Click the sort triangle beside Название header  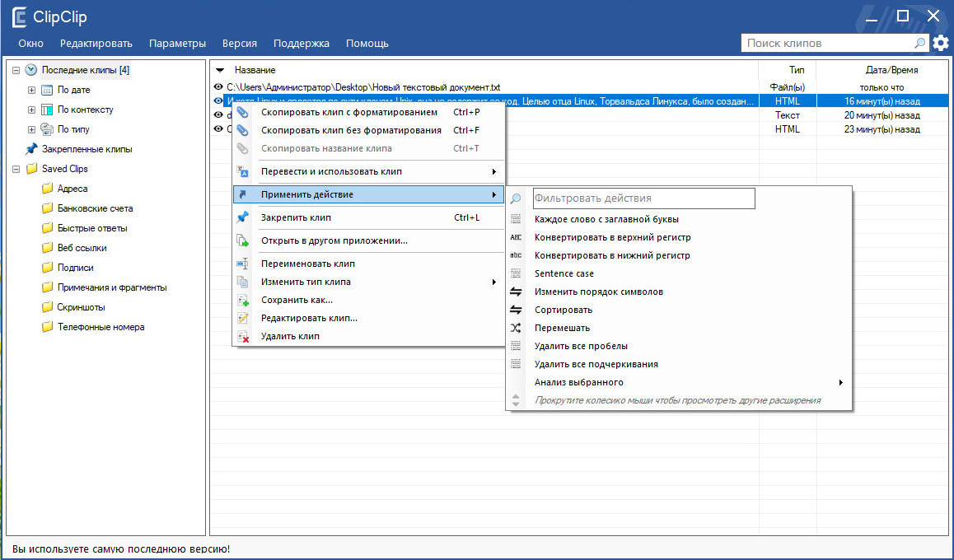pyautogui.click(x=220, y=71)
